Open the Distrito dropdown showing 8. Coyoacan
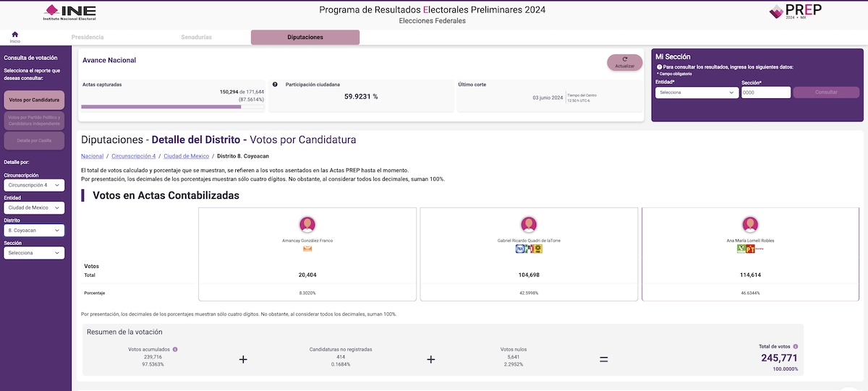The height and width of the screenshot is (391, 868). pyautogui.click(x=34, y=231)
